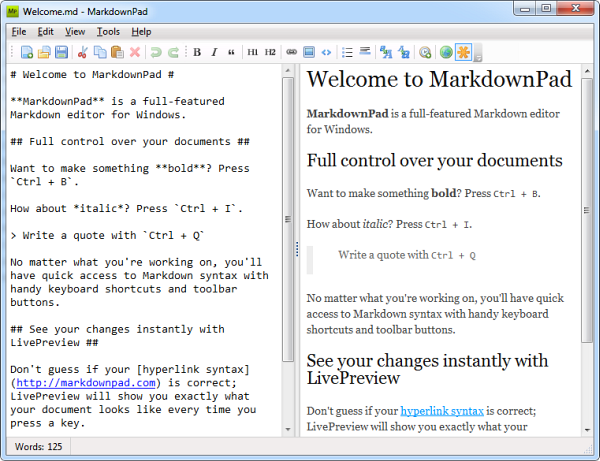Paste from clipboard using the Paste icon
This screenshot has width=600, height=461.
[117, 52]
